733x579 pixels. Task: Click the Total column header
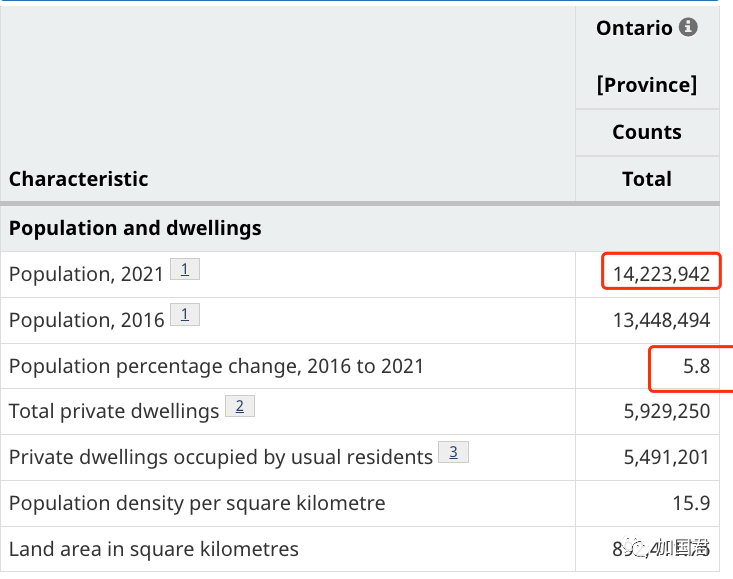pos(647,179)
